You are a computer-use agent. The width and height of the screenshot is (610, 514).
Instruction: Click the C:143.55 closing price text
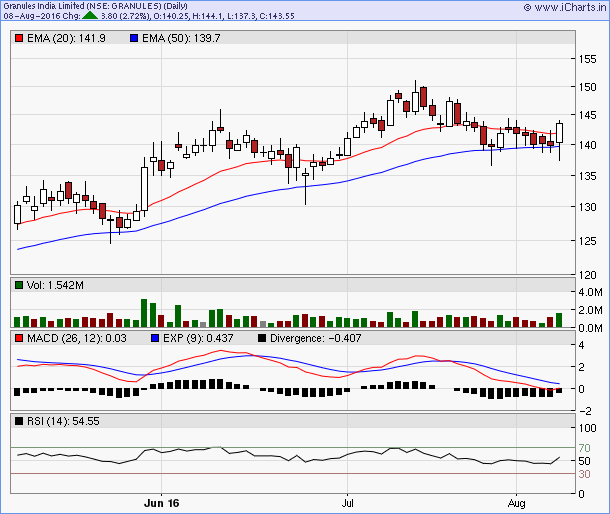pyautogui.click(x=277, y=16)
